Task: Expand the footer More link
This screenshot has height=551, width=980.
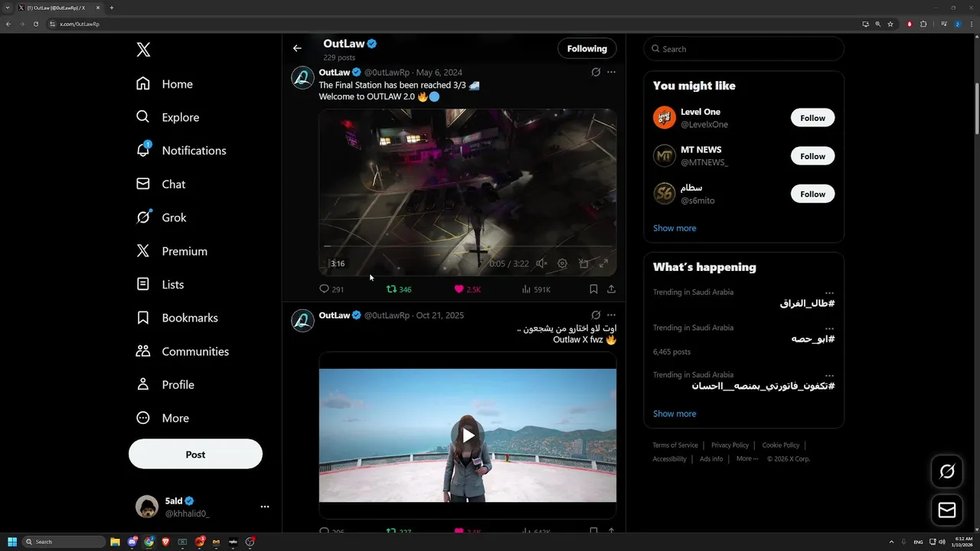Action: pyautogui.click(x=746, y=458)
